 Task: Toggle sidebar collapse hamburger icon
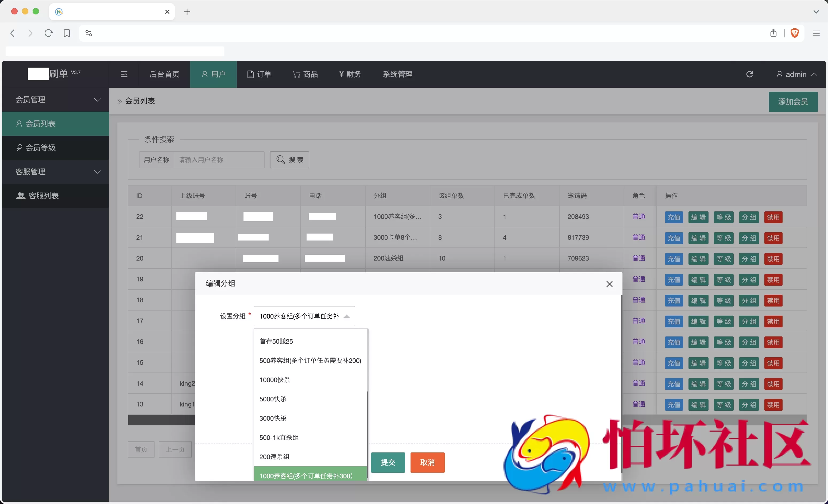(x=124, y=74)
